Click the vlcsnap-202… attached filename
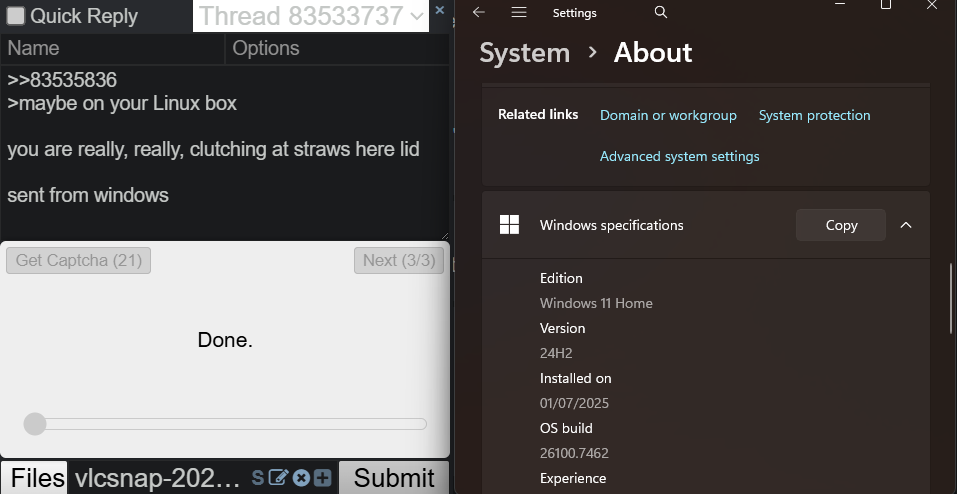Screen dimensions: 957x494 (x=157, y=478)
